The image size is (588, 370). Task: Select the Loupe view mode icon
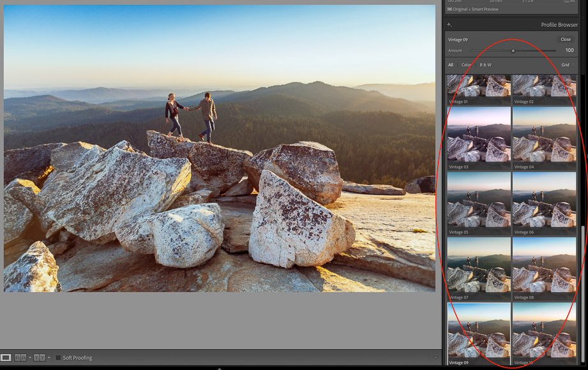tap(6, 358)
